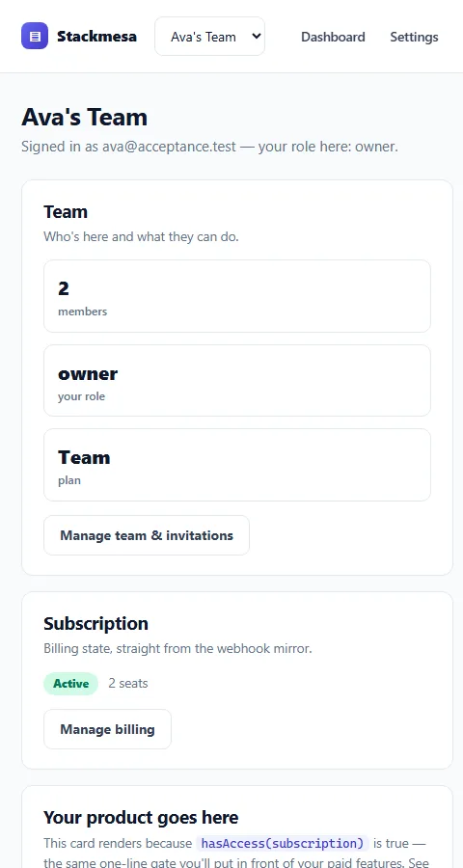Select the Team plan stat card
The image size is (463, 868).
click(x=237, y=465)
